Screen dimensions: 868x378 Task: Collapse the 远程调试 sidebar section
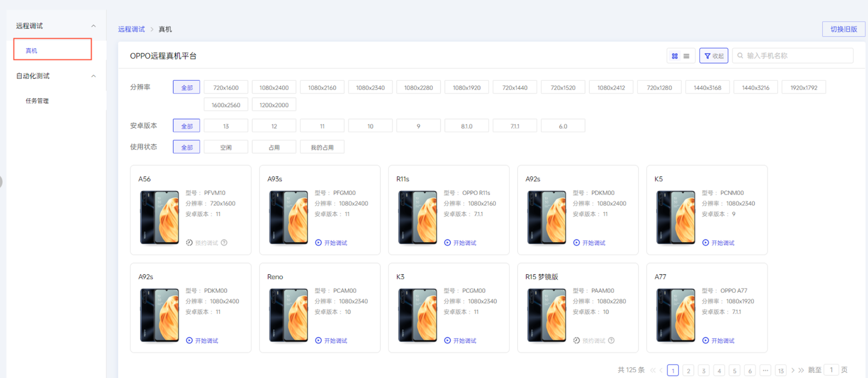tap(93, 26)
